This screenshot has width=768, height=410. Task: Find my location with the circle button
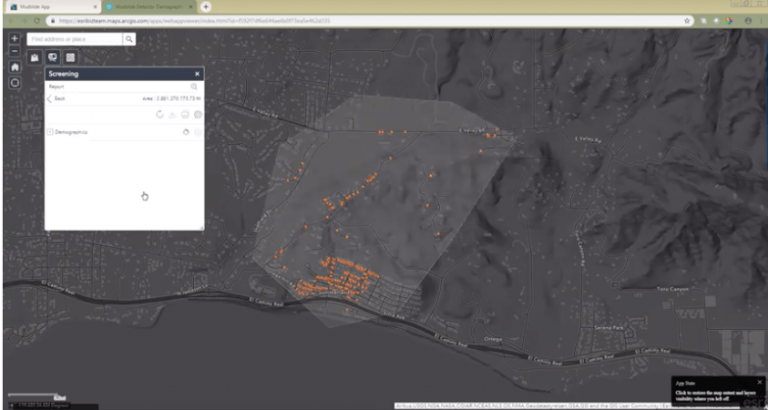[x=15, y=83]
